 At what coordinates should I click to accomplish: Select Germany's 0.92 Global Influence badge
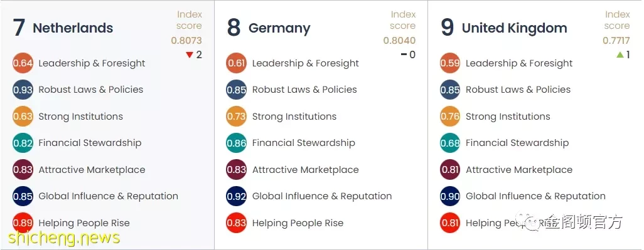(236, 196)
